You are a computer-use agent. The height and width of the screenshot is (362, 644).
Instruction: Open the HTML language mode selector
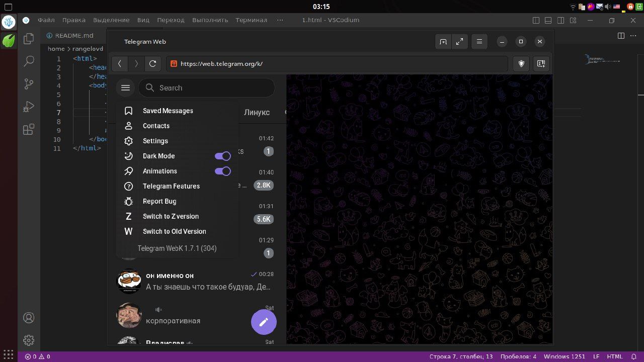[x=615, y=356]
